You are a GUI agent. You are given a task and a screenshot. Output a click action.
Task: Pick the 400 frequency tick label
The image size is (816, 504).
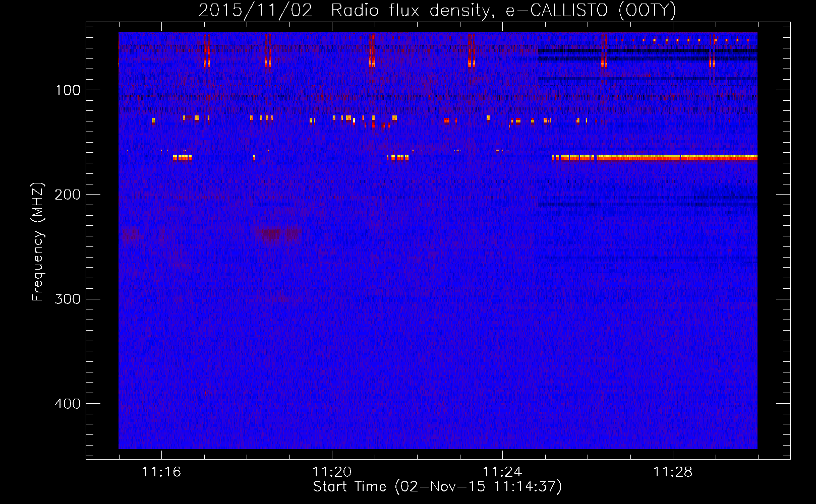click(x=67, y=404)
